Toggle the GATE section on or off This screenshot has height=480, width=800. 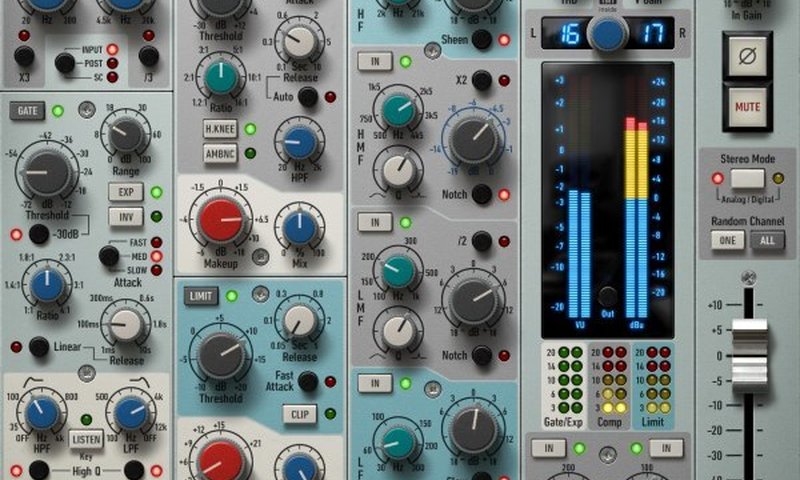(26, 111)
